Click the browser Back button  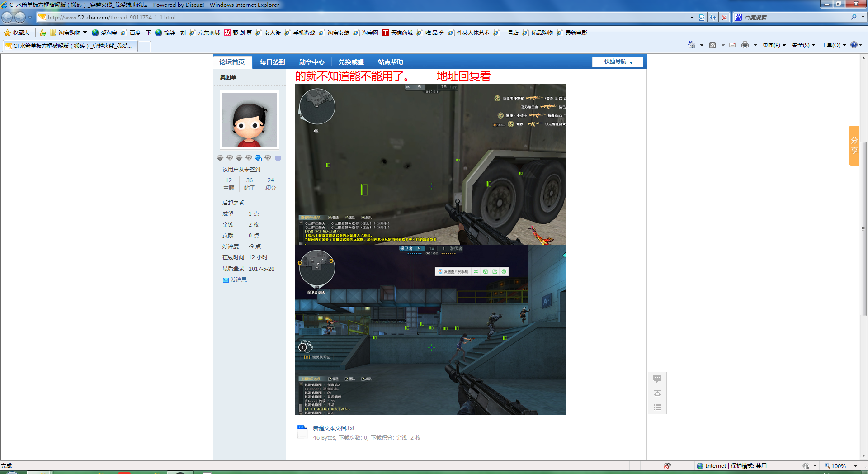pyautogui.click(x=7, y=17)
